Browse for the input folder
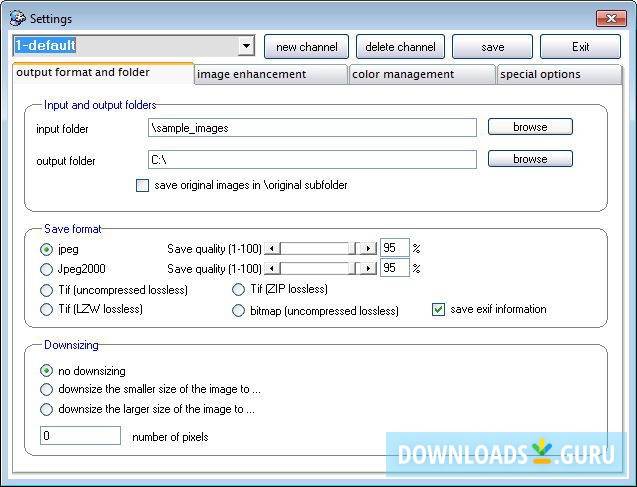This screenshot has height=487, width=637. 530,127
